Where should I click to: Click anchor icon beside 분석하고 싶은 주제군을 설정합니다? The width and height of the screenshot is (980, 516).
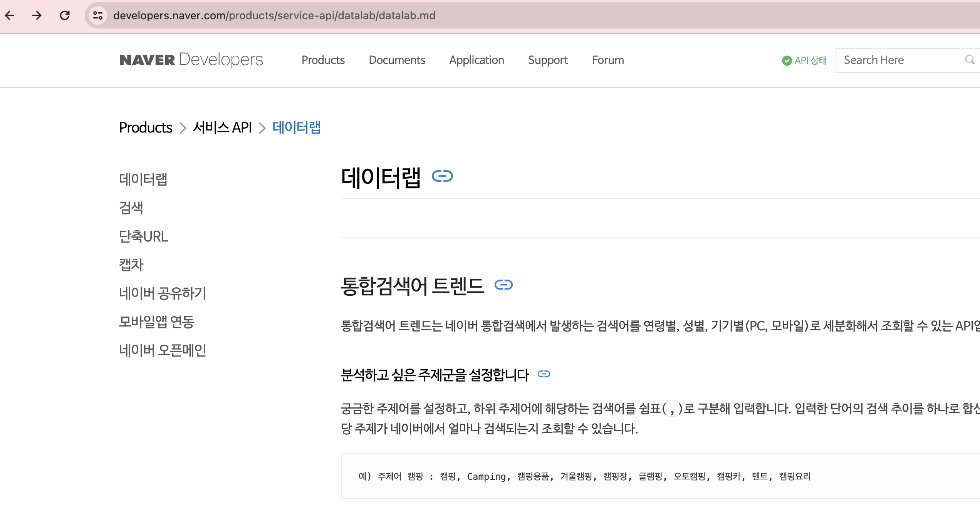click(544, 374)
